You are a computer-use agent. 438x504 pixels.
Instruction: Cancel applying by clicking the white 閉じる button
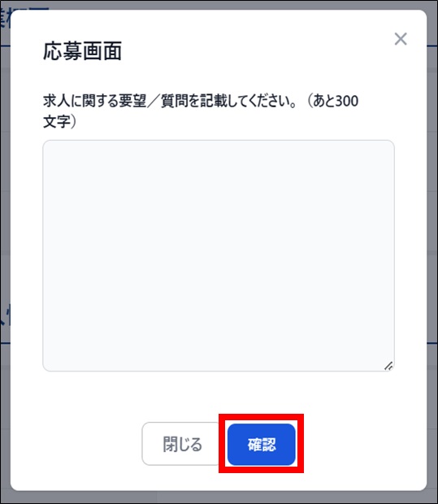tap(182, 444)
